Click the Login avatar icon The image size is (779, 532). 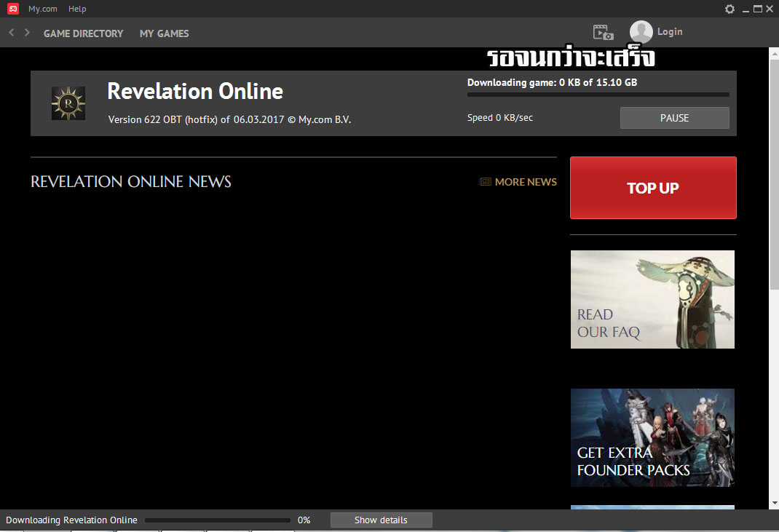pyautogui.click(x=641, y=31)
